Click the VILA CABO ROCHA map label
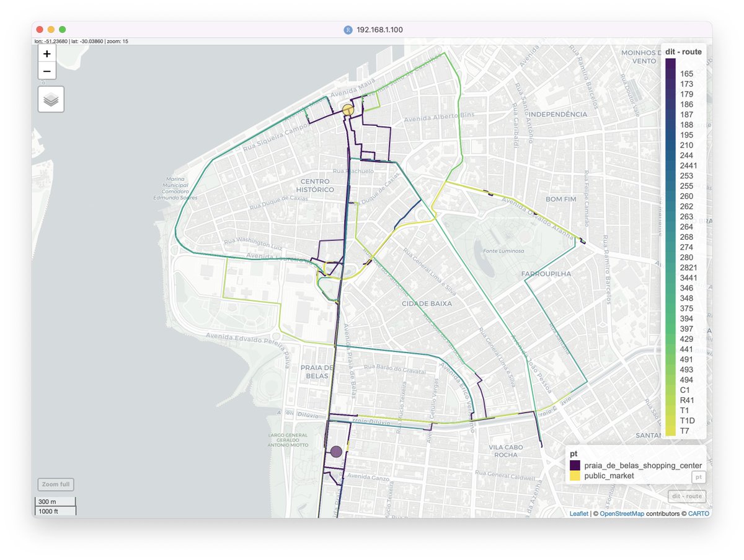 click(x=505, y=450)
